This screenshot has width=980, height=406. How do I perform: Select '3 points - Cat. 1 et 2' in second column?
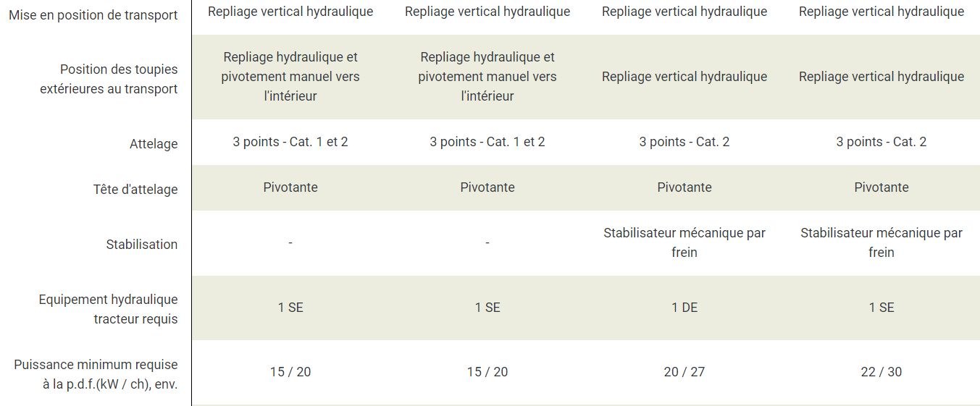[487, 142]
